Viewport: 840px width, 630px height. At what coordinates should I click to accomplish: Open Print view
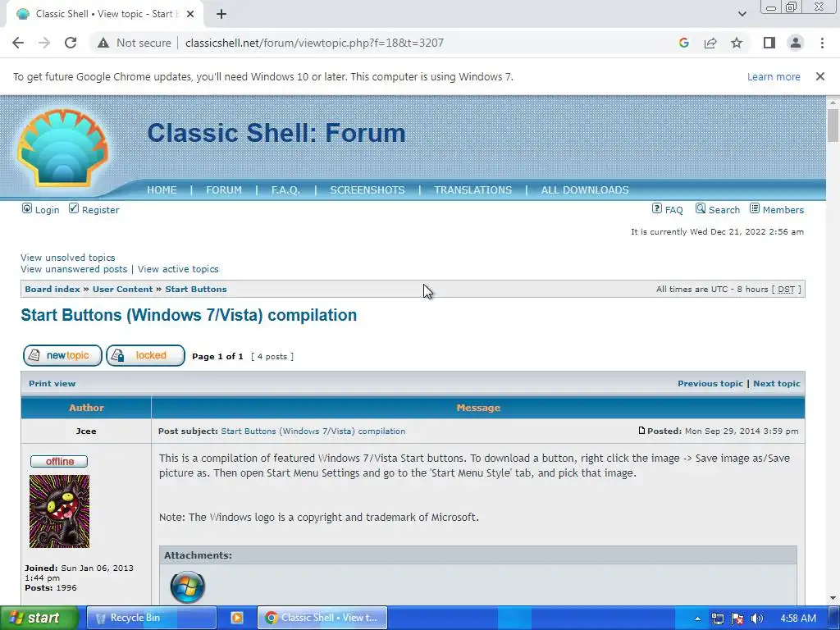(x=52, y=384)
